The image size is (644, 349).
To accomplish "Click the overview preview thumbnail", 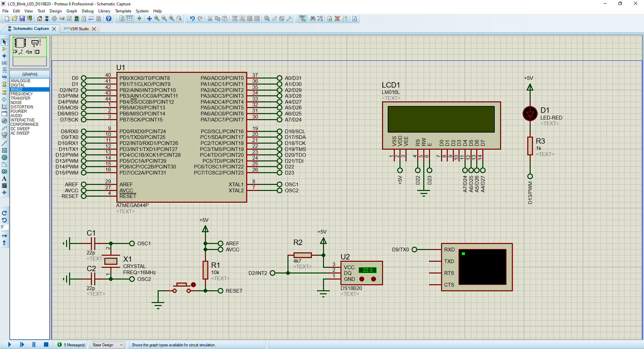I will 30,51.
